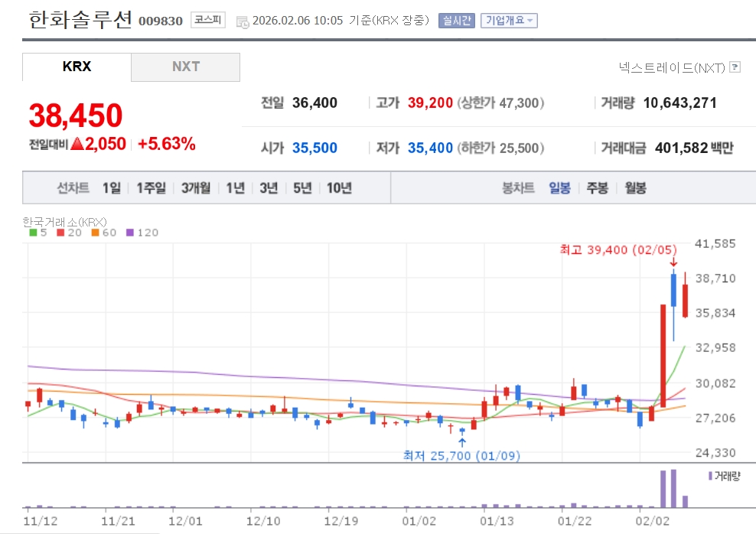Show the 3년 line chart

[269, 187]
